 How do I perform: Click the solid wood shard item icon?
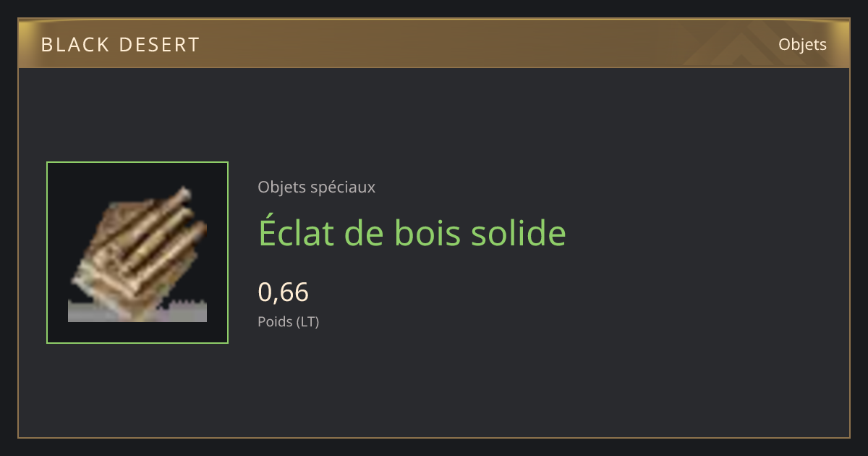click(x=137, y=253)
